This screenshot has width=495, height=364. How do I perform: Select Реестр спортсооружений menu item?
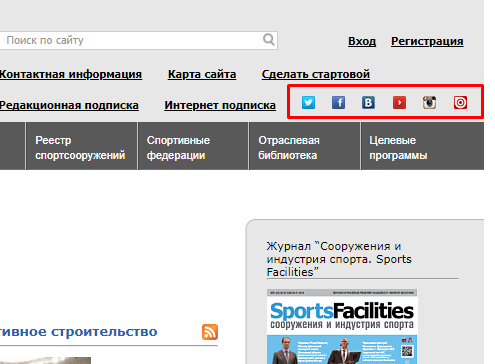click(81, 146)
